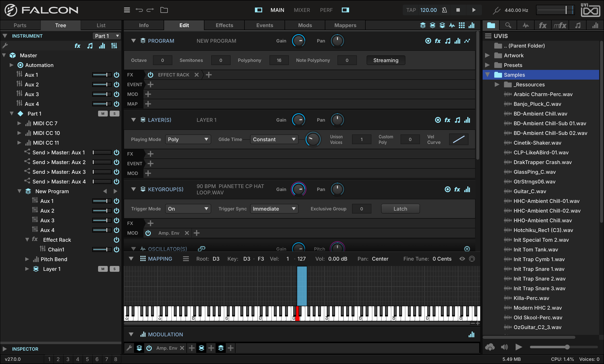The width and height of the screenshot is (604, 364).
Task: Collapse the KEYGROUP(S) section
Action: [x=133, y=189]
